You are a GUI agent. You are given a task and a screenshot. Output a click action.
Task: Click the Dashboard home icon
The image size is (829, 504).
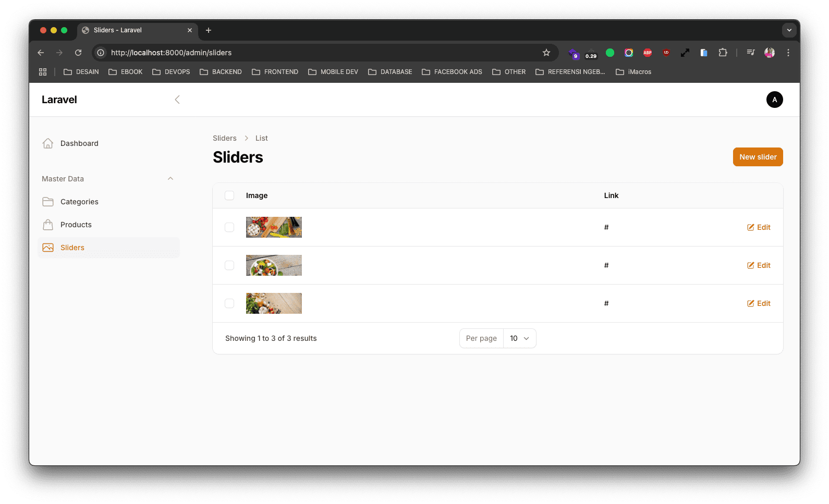tap(48, 143)
